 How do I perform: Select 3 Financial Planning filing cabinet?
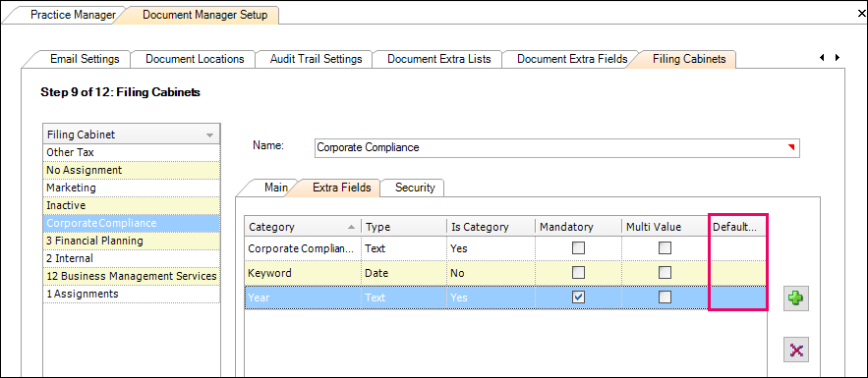point(131,241)
